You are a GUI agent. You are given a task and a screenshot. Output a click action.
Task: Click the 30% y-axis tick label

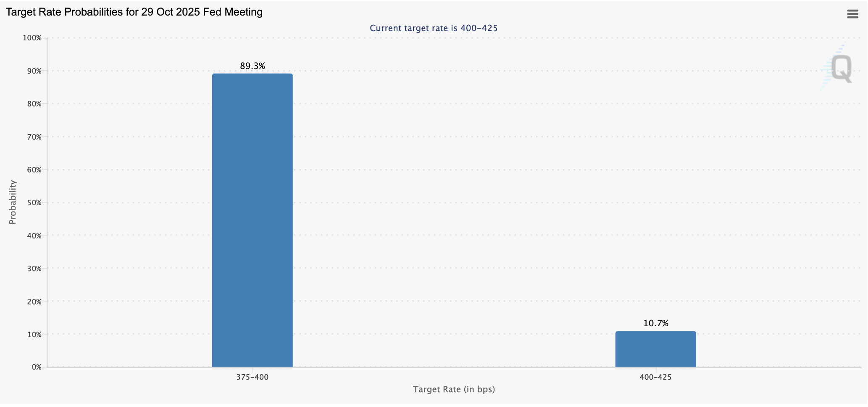(34, 268)
